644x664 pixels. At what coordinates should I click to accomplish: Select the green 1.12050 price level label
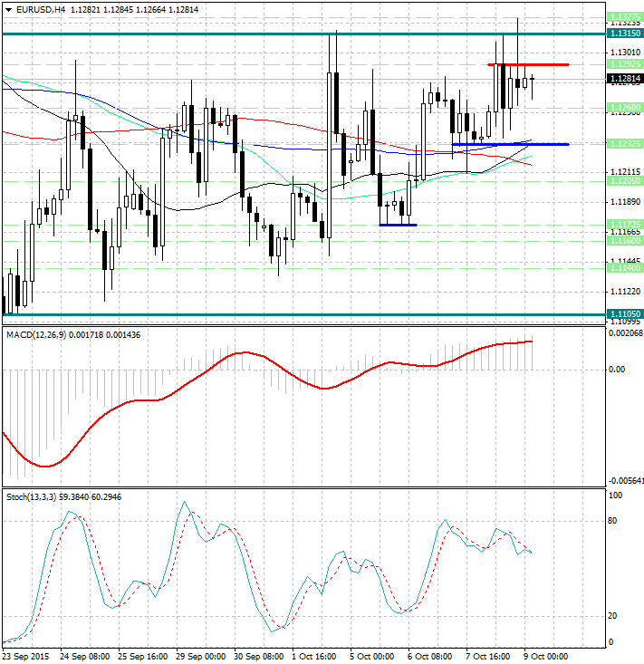[x=626, y=181]
